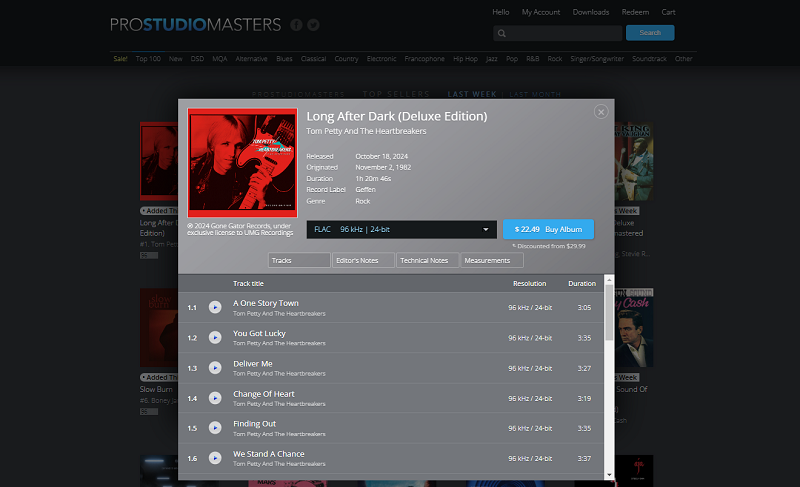This screenshot has width=800, height=487.
Task: Play preview of Deliver Me
Action: (215, 368)
